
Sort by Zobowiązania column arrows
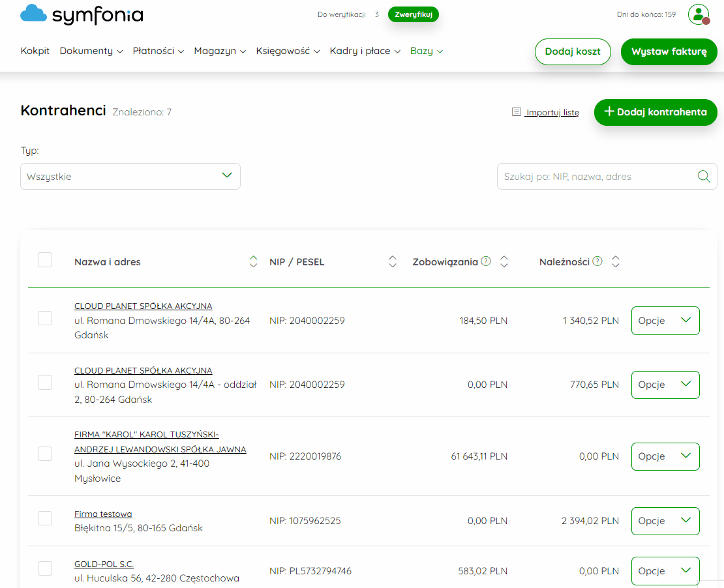[504, 261]
